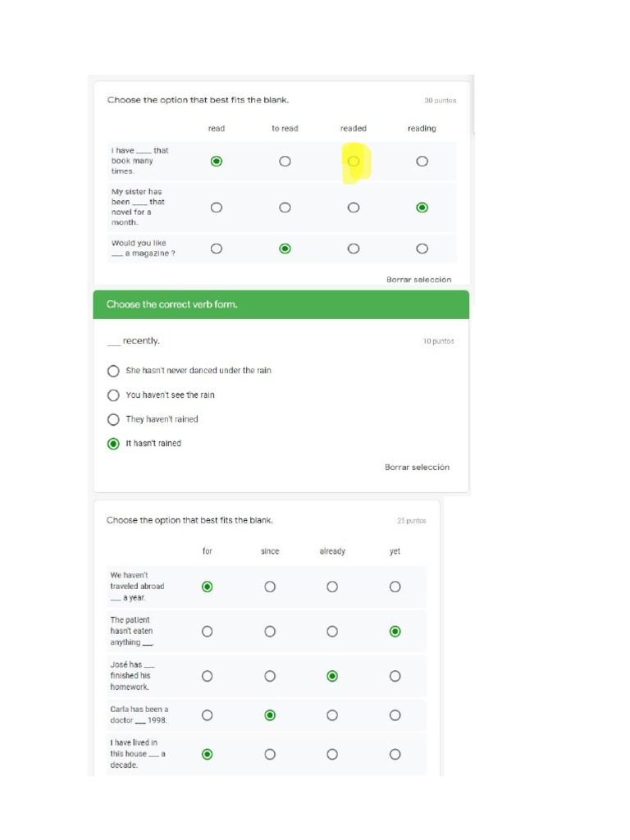Choose 'It hasn't rained' option
Image resolution: width=630 pixels, height=840 pixels.
pyautogui.click(x=114, y=444)
